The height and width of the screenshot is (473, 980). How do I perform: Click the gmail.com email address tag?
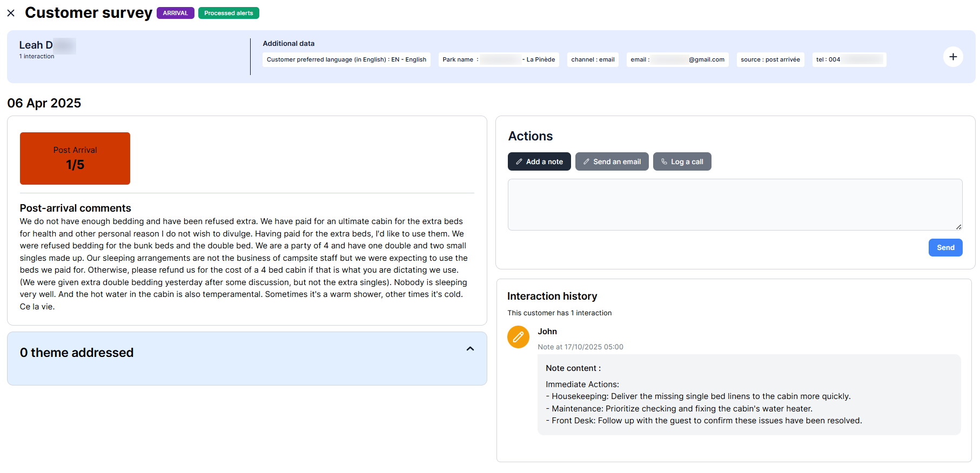click(x=677, y=59)
